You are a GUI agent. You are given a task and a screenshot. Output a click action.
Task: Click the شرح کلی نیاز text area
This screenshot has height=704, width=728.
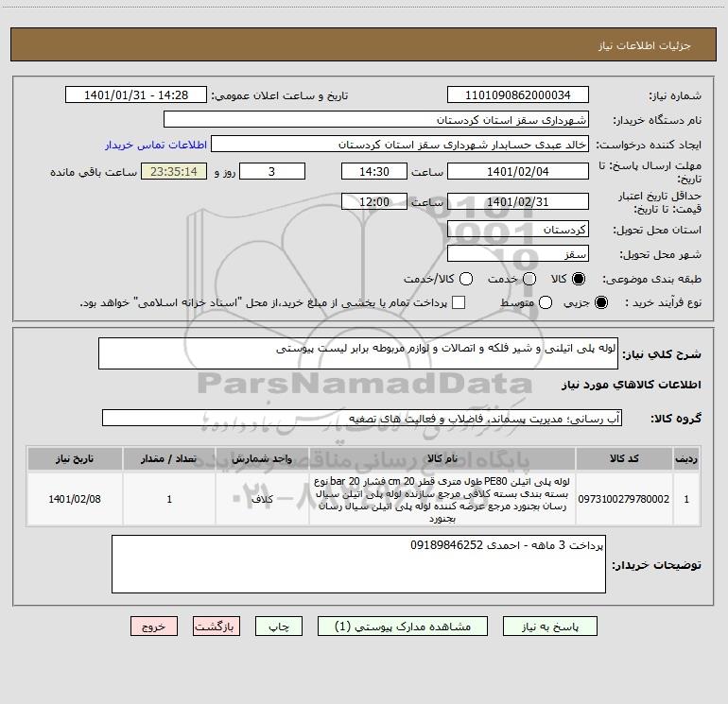point(358,353)
